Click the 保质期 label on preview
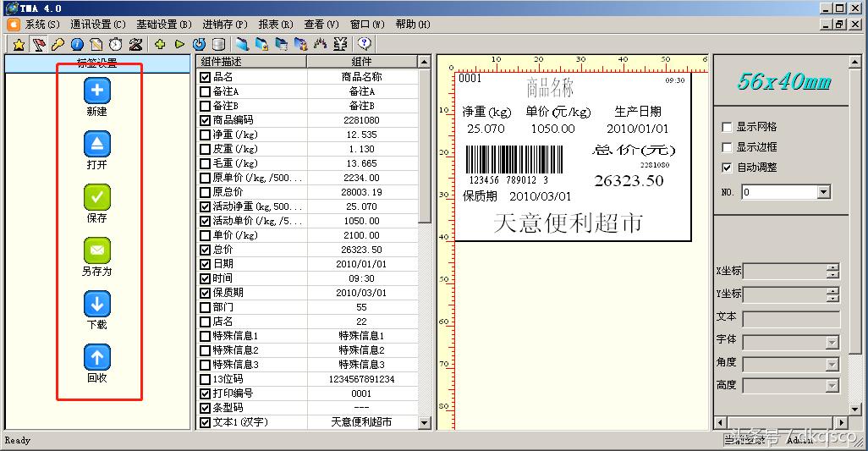Screen dimensions: 868x451 point(480,196)
